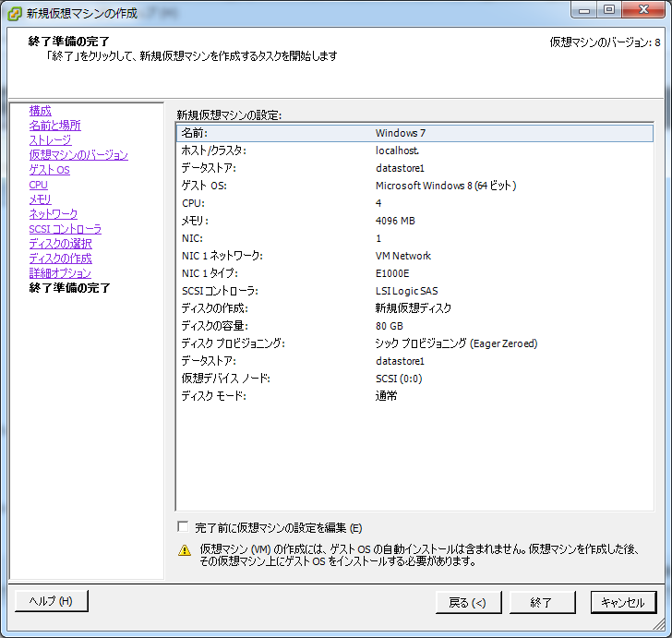672x638 pixels.
Task: Select the SCSI コントローラ step link
Action: click(66, 229)
